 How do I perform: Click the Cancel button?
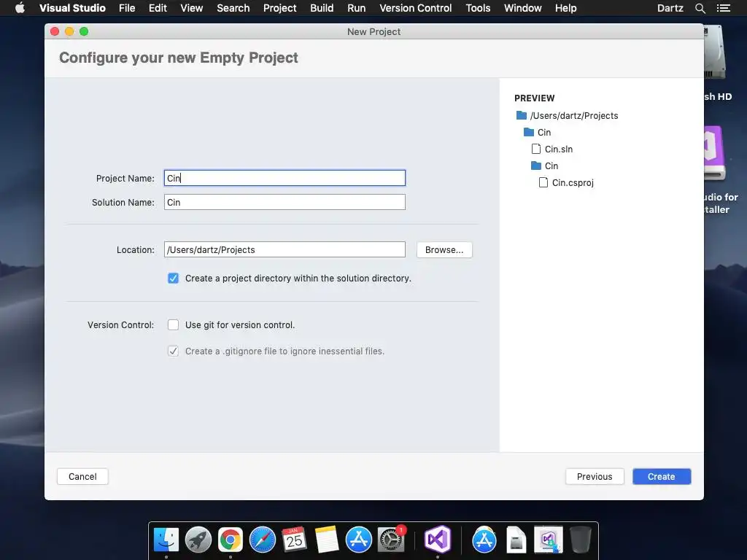(82, 477)
